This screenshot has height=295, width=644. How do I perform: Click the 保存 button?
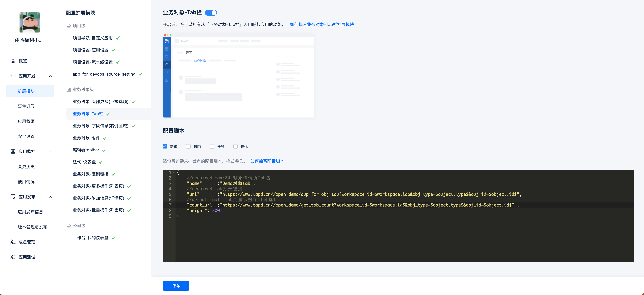(176, 286)
